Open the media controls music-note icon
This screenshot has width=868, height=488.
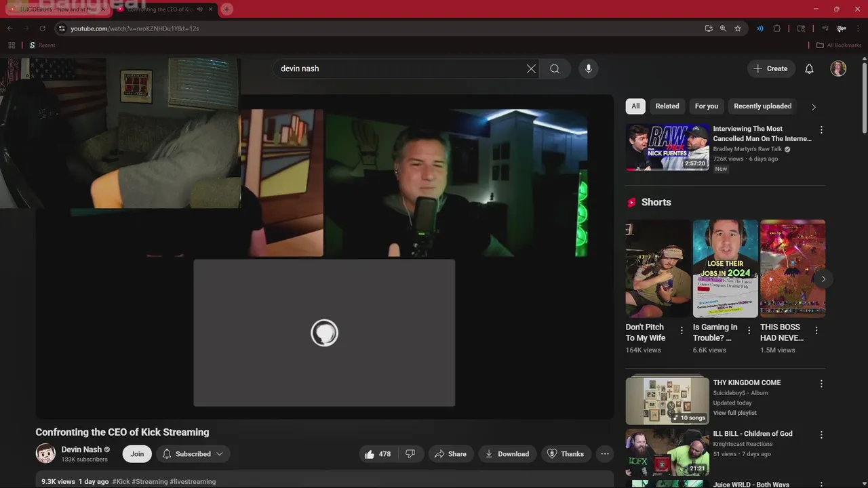click(x=825, y=28)
